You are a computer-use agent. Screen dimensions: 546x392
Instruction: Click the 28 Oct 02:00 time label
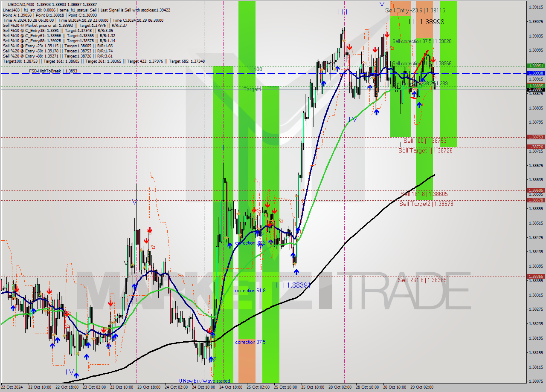point(340,387)
